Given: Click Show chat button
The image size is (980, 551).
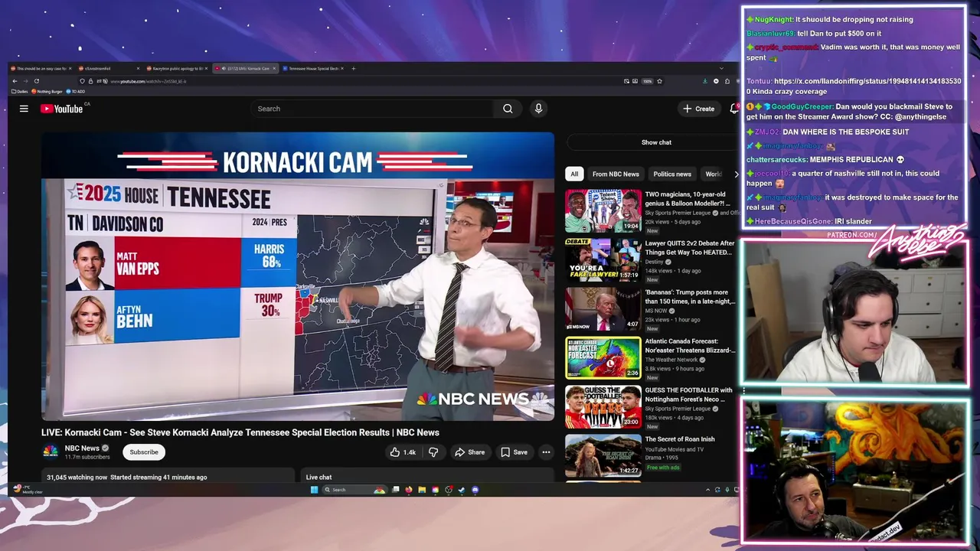Looking at the screenshot, I should pyautogui.click(x=656, y=142).
